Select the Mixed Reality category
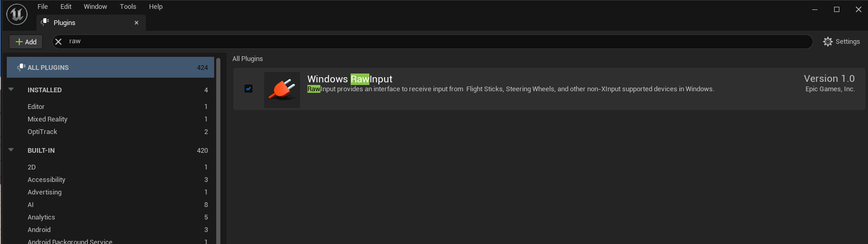 tap(47, 119)
